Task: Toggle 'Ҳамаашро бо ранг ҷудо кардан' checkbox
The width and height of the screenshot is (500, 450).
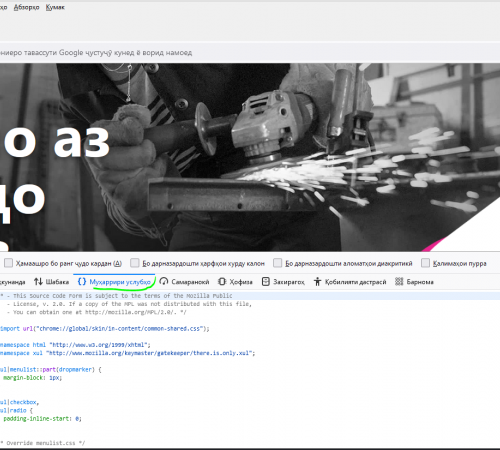Action: click(9, 263)
